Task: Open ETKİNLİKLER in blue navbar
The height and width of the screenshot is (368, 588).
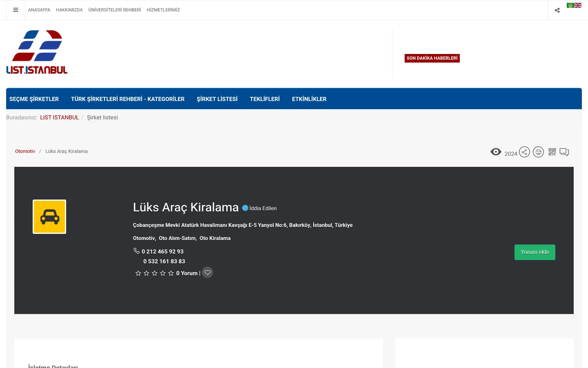Action: [309, 99]
